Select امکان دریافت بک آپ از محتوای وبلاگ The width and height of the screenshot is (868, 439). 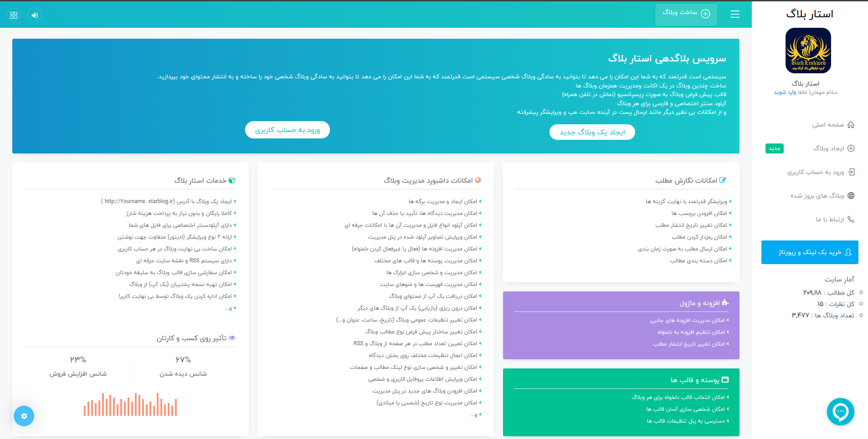[433, 296]
